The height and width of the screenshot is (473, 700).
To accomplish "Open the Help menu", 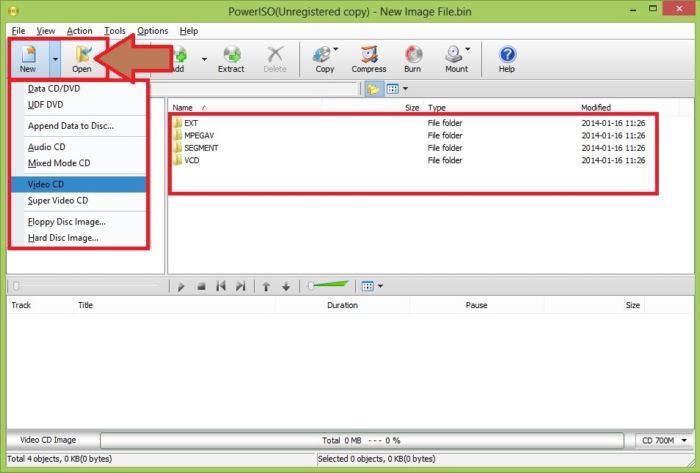I will tap(189, 31).
